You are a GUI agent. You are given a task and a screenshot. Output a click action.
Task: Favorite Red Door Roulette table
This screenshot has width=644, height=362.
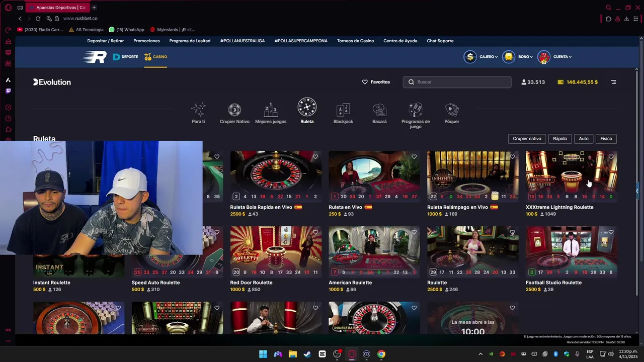315,232
